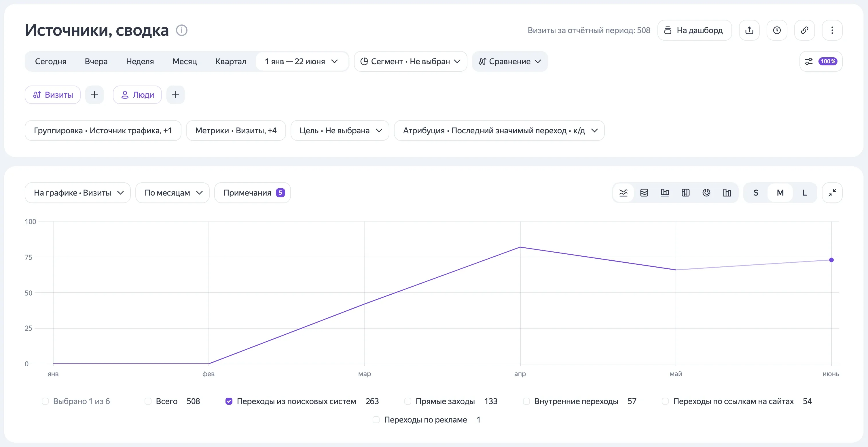Expand the По месяцам grouping dropdown

(173, 193)
